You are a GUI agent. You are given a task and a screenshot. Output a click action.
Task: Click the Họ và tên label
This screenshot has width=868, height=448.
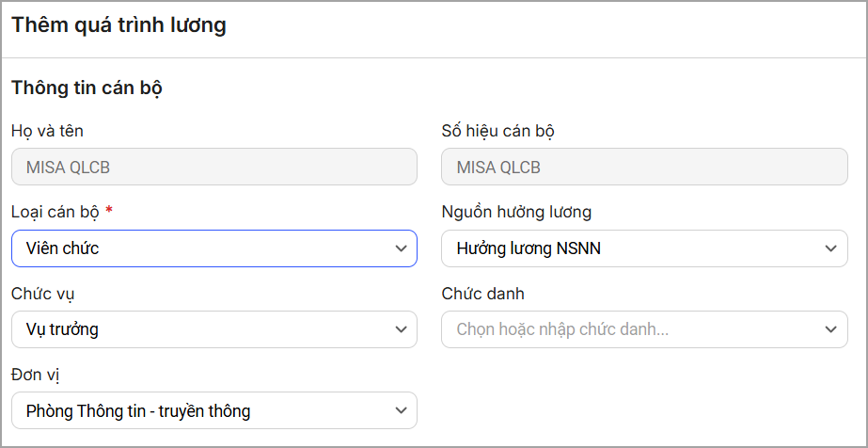47,131
